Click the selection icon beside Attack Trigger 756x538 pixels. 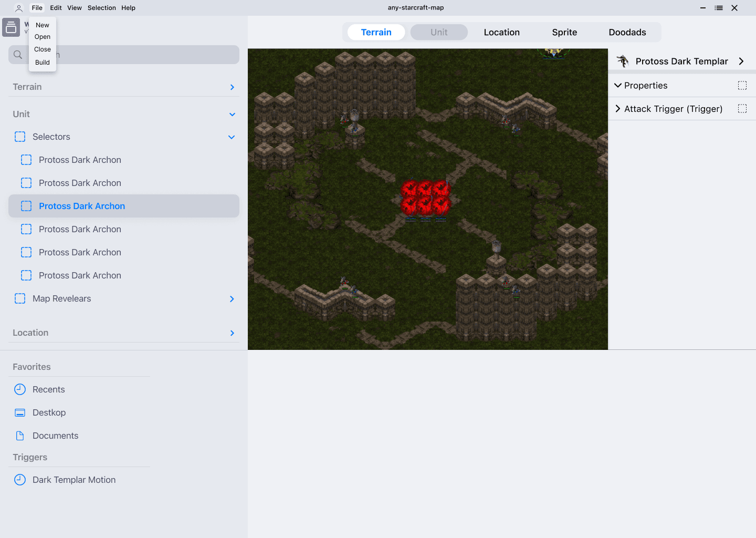(742, 109)
